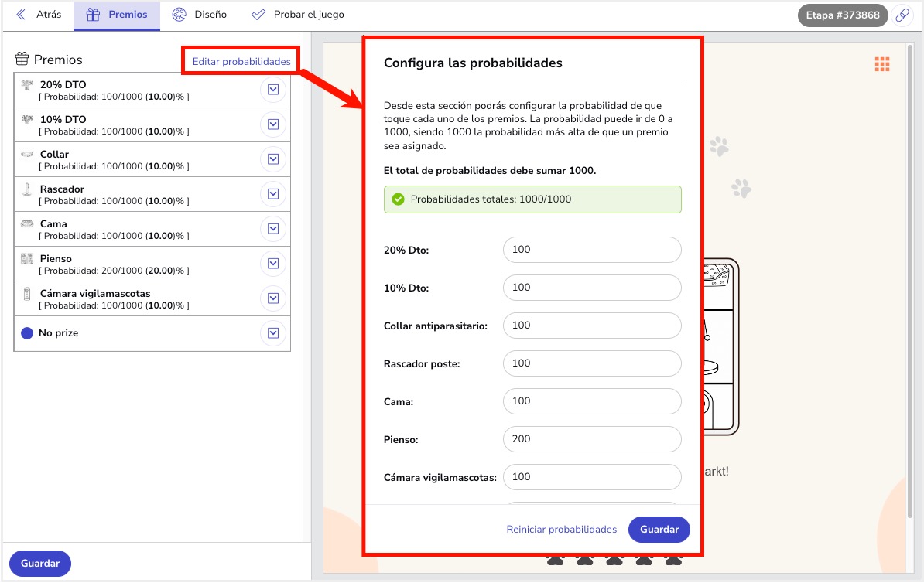Image resolution: width=924 pixels, height=583 pixels.
Task: Expand the No prize options
Action: coord(273,333)
